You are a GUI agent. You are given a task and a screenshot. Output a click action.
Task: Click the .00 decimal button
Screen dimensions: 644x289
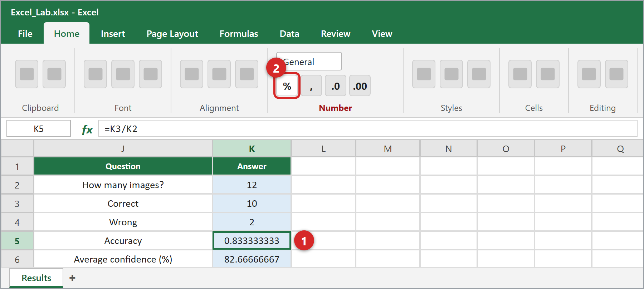pyautogui.click(x=360, y=86)
